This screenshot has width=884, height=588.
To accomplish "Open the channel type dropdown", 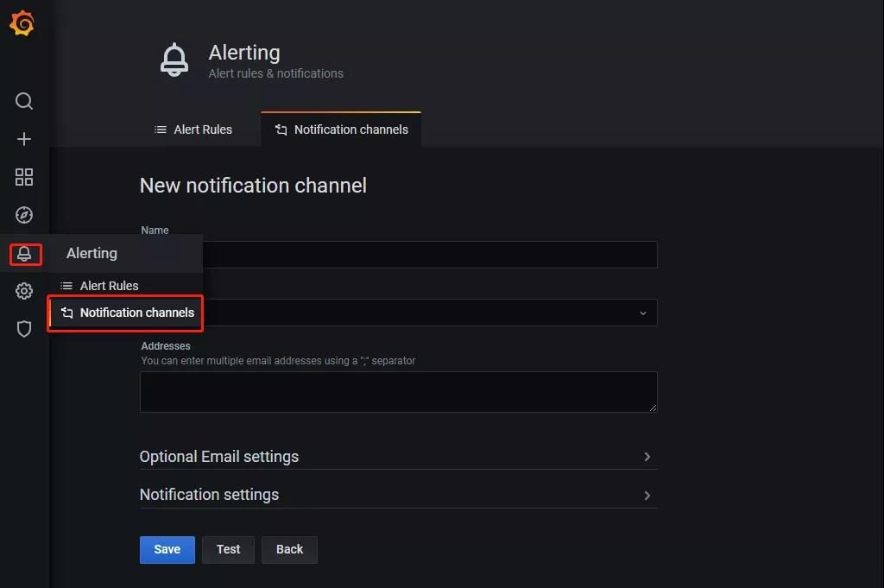I will [x=398, y=313].
